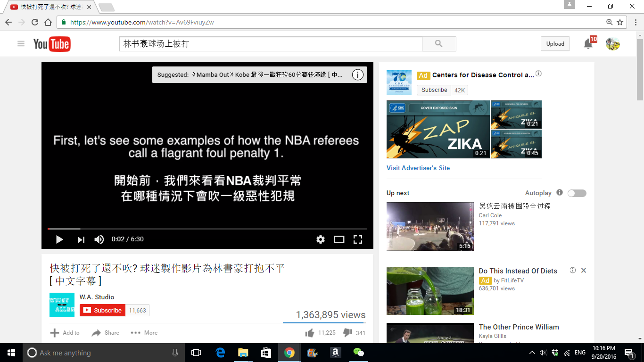Skip to the next video

(81, 239)
